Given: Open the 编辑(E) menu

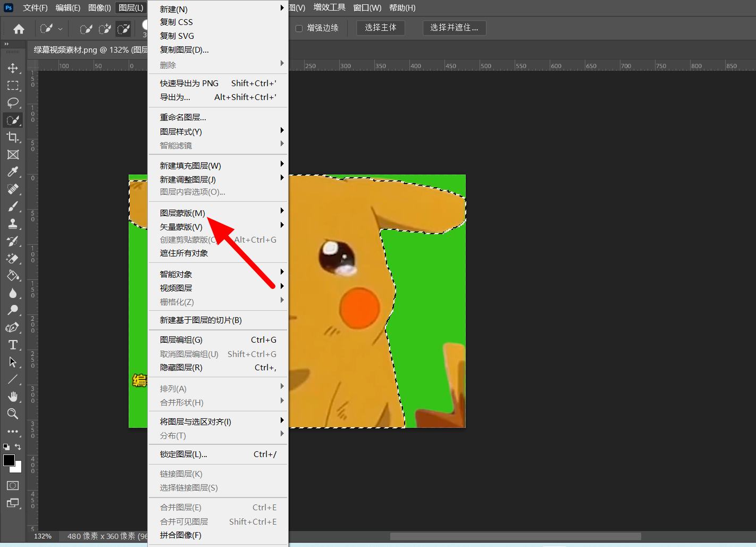Looking at the screenshot, I should click(x=68, y=7).
